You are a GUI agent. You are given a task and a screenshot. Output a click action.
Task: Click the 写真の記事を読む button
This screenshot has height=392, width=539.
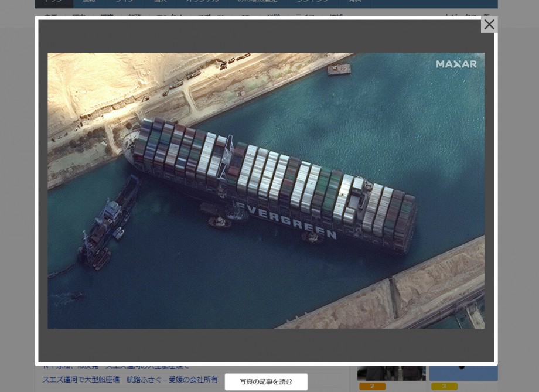coord(266,381)
